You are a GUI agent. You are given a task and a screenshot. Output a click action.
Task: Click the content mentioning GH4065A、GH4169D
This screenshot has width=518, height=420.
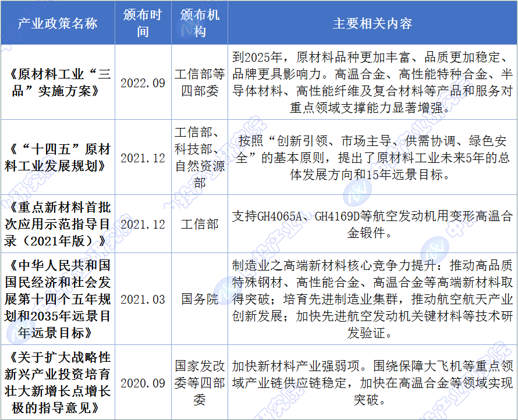(x=372, y=225)
